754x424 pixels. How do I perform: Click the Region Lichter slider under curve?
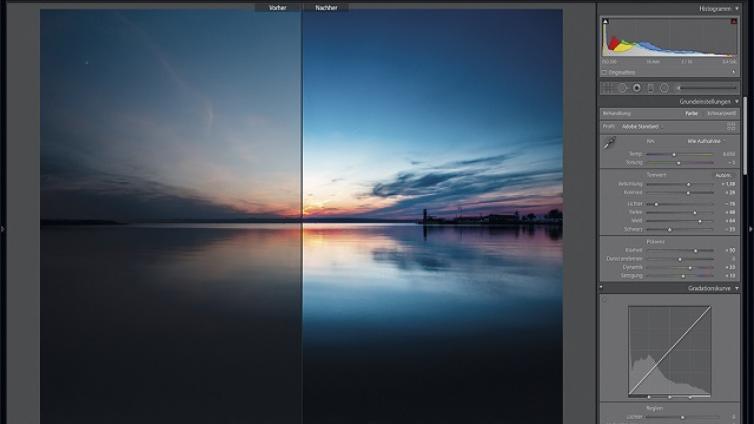pos(683,417)
